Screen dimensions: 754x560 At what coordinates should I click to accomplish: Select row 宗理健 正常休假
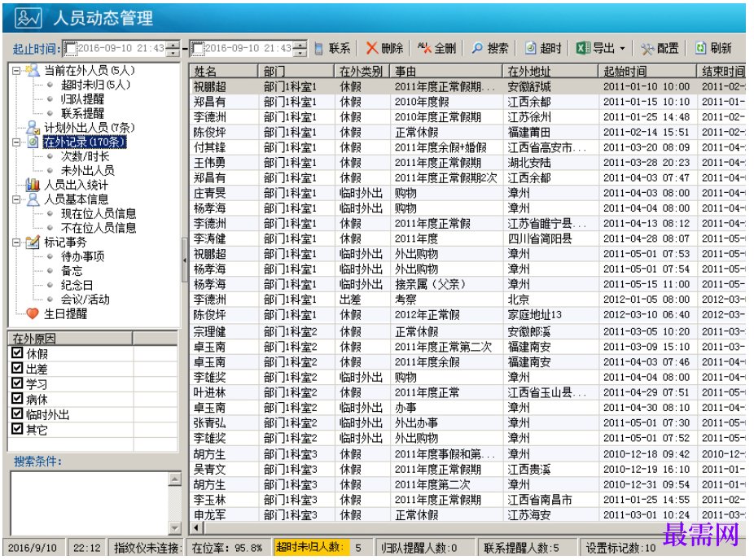(x=467, y=331)
